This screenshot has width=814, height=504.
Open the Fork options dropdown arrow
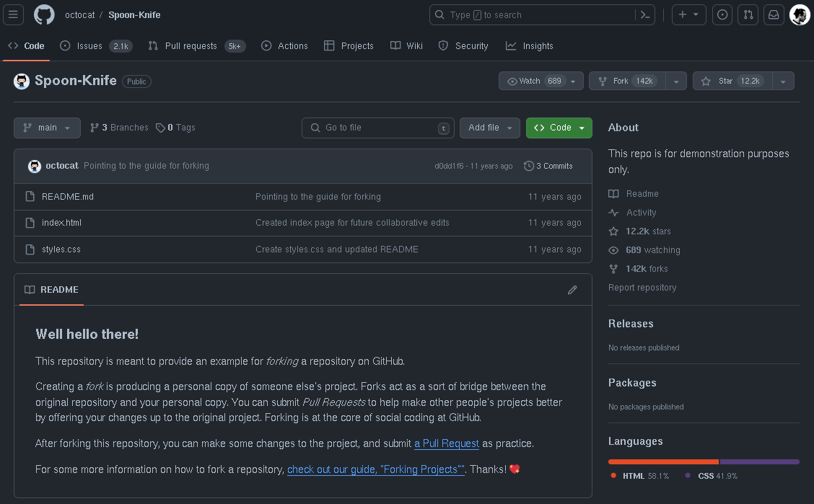(676, 81)
